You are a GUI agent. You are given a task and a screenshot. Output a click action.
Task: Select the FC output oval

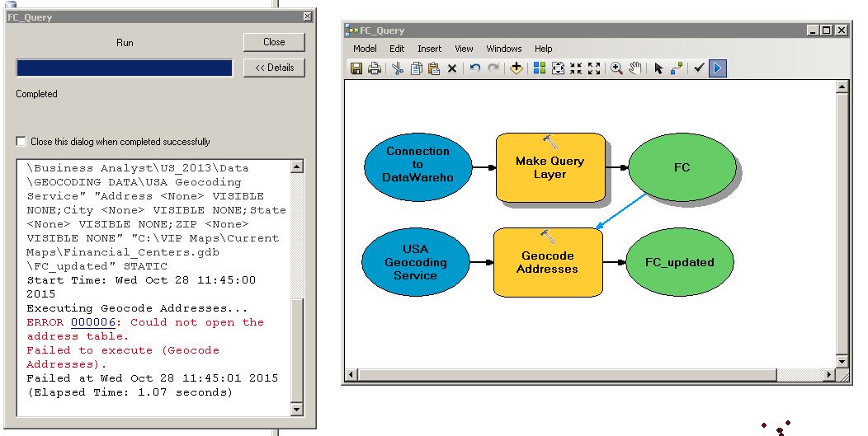pos(682,167)
